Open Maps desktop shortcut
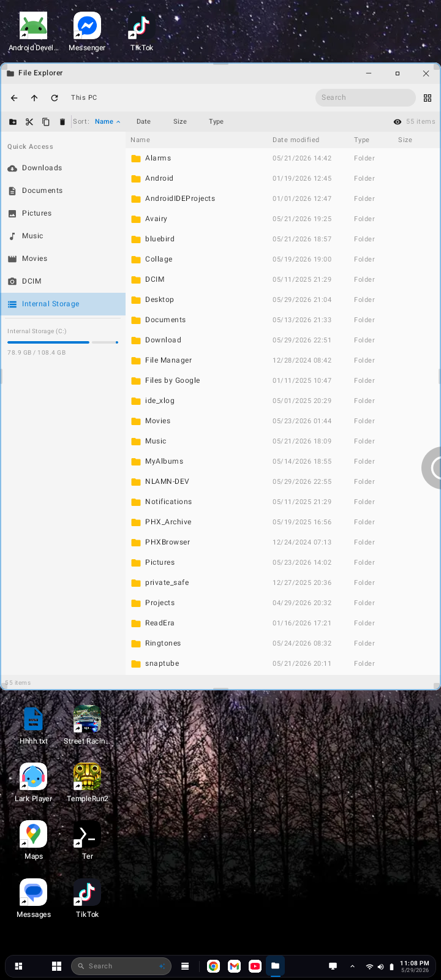Viewport: 441px width, 980px height. 33,840
